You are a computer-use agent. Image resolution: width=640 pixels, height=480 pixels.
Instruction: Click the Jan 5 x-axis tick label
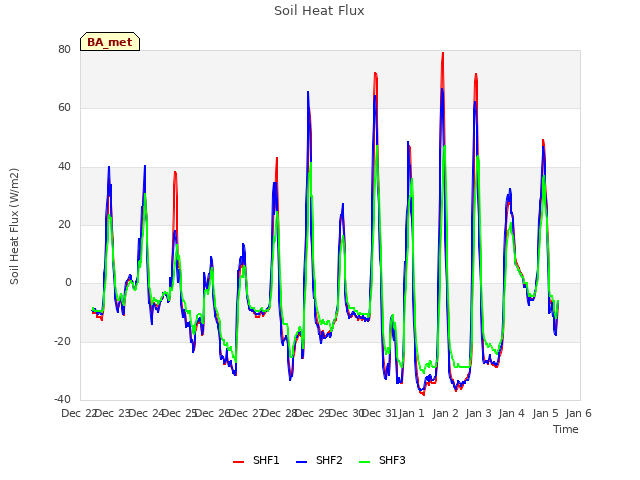tap(545, 413)
